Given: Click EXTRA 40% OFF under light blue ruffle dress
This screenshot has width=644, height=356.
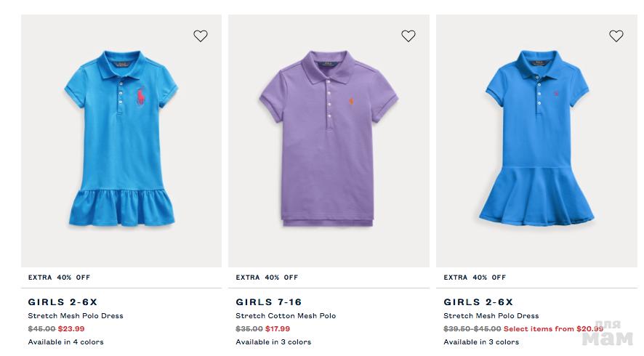Looking at the screenshot, I should click(59, 278).
